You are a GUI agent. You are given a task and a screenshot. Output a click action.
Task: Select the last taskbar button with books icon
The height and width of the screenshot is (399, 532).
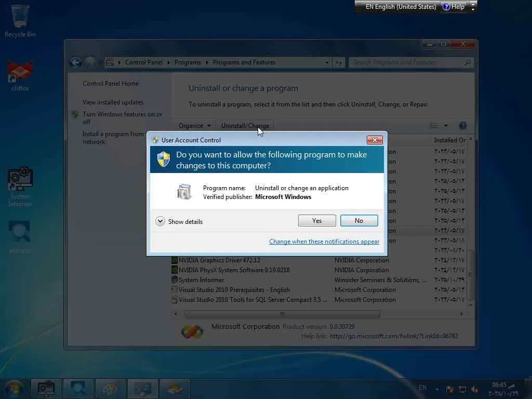point(175,389)
